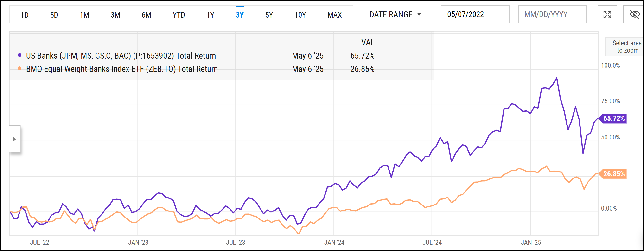Expand chart to fullscreen
The width and height of the screenshot is (644, 251).
pyautogui.click(x=607, y=14)
